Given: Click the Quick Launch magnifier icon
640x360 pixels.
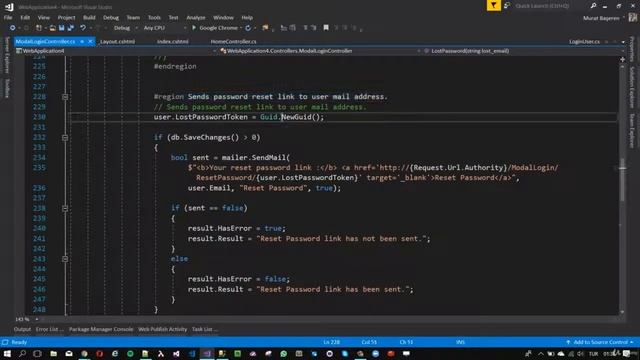Looking at the screenshot, I should 593,6.
